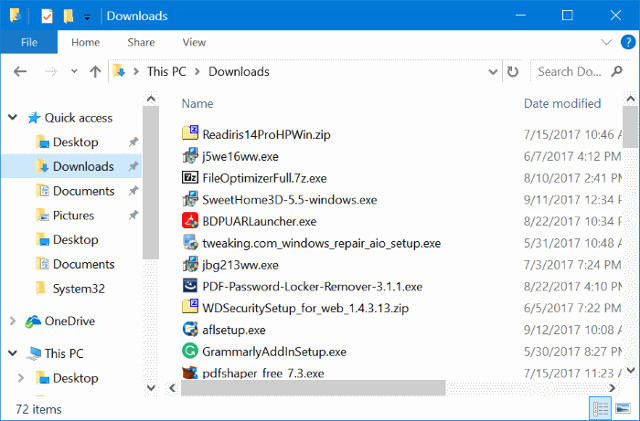Click the date 6/7/2017 4:12 PM
Viewport: 640px width, 421px height.
[572, 156]
